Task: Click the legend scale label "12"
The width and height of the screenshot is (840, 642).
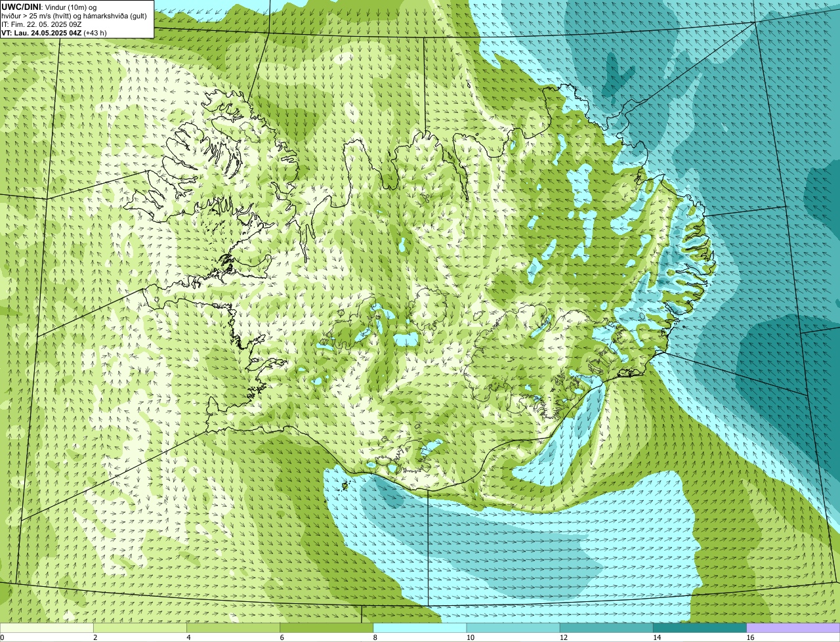Action: coord(563,637)
